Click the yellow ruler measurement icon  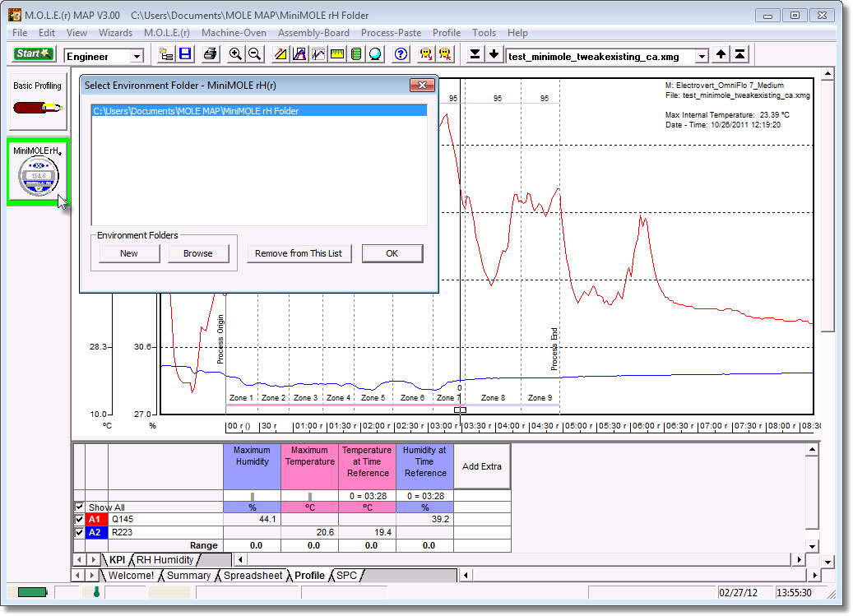click(x=337, y=54)
